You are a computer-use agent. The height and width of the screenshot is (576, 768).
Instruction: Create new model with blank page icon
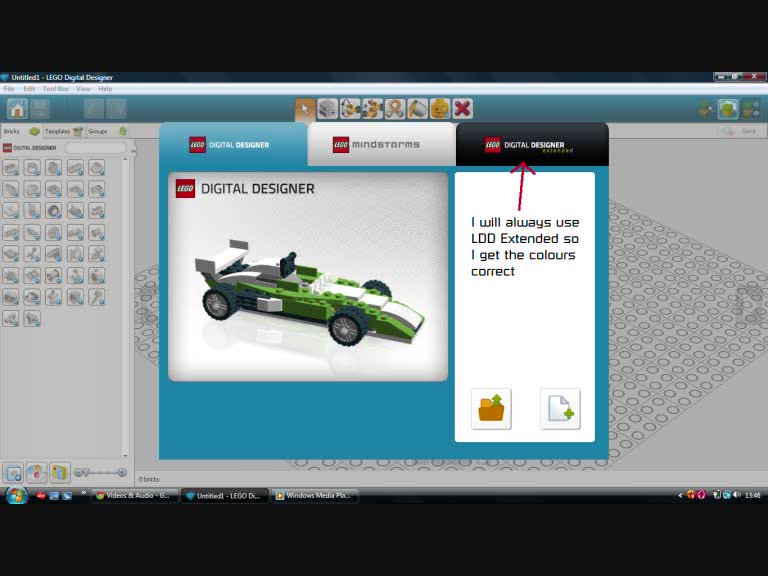coord(560,409)
